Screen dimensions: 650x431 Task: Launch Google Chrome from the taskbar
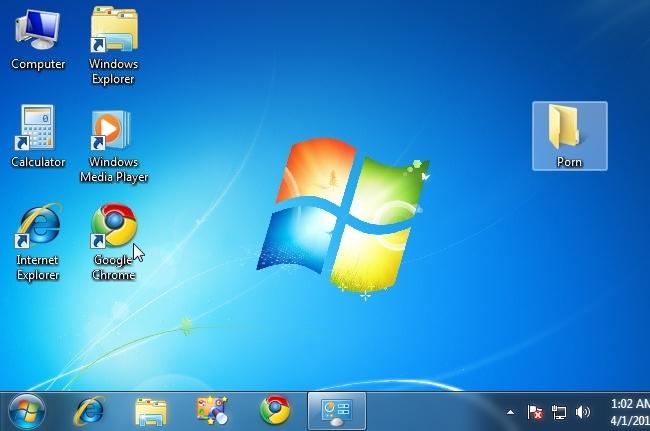click(x=275, y=410)
